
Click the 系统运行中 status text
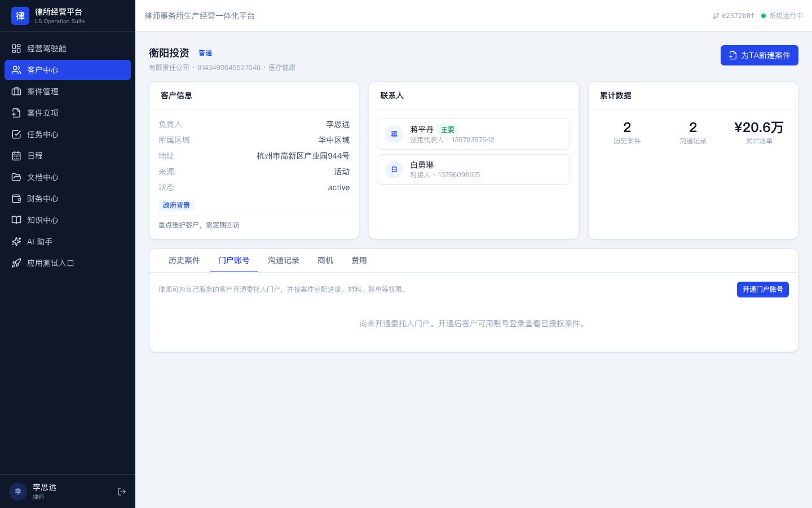(x=786, y=16)
